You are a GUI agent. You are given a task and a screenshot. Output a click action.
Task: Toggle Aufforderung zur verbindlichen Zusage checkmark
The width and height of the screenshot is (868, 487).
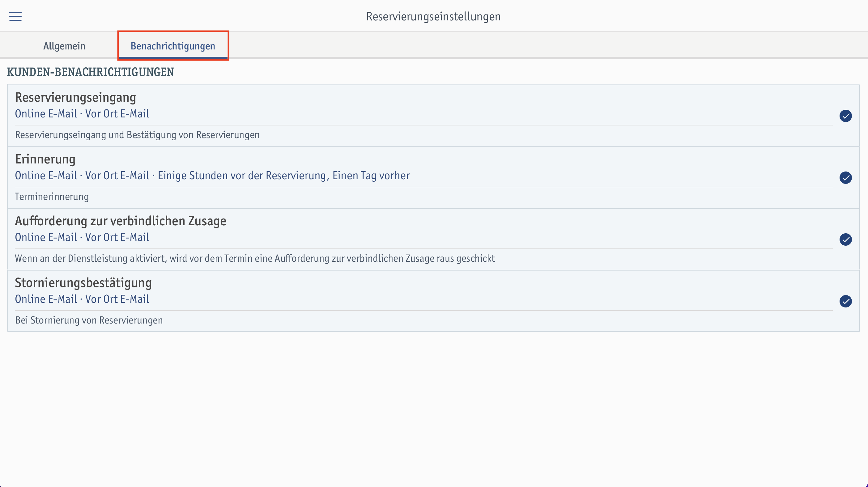coord(845,239)
